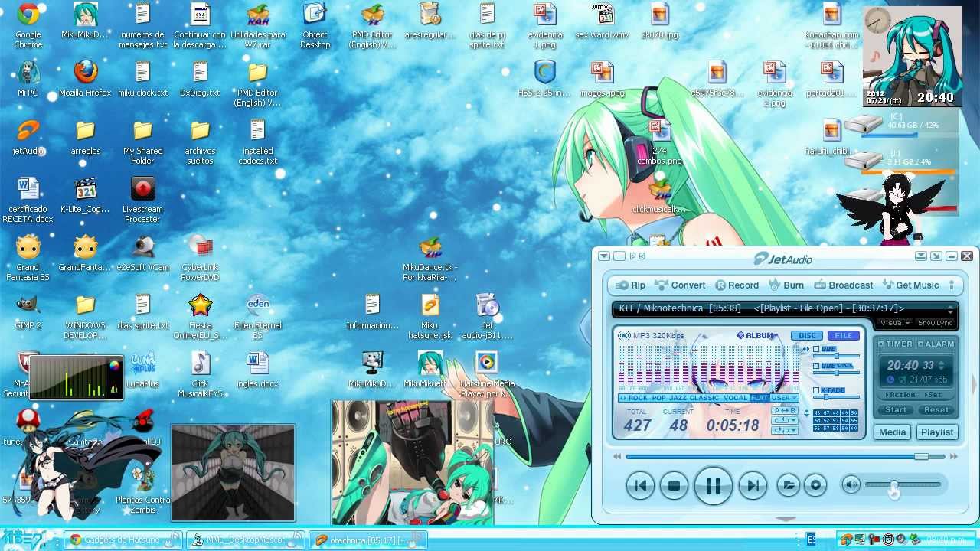Adjust the JetAudio volume slider

903,484
